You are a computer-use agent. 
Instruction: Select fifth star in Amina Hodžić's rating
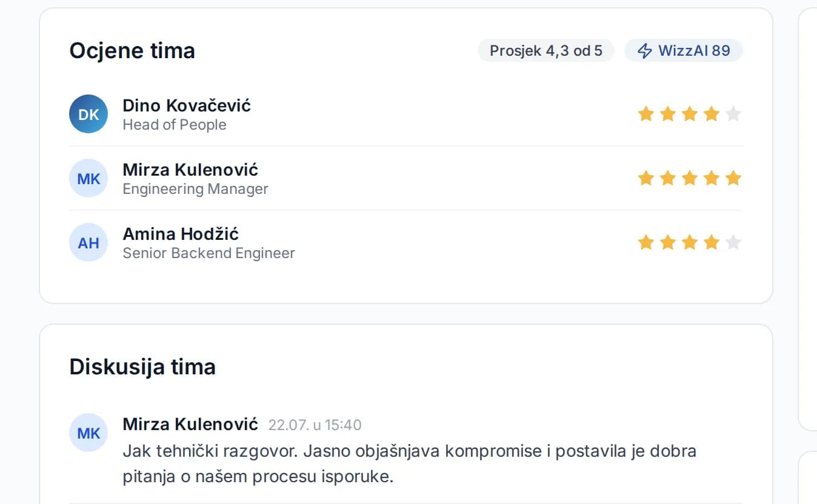pyautogui.click(x=733, y=242)
